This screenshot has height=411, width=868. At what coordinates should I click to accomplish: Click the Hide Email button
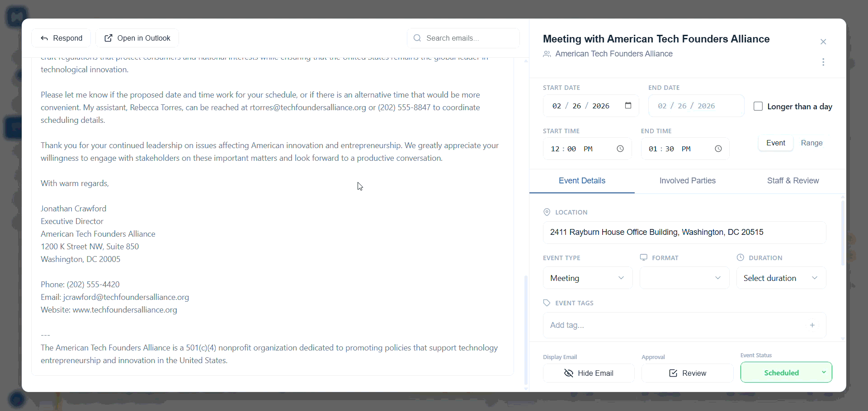pyautogui.click(x=589, y=373)
